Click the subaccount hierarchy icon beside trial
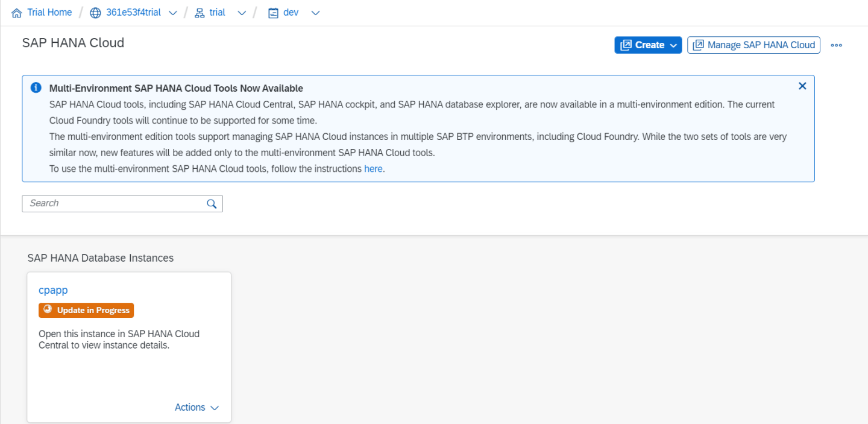 [200, 13]
